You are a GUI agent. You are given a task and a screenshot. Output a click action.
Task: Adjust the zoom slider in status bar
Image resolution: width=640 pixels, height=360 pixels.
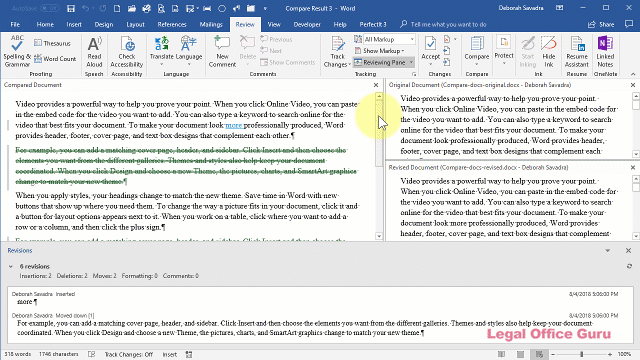coord(581,354)
